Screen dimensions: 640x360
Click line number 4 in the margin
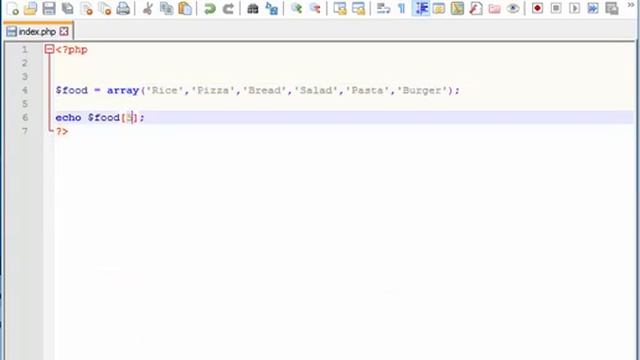point(24,90)
